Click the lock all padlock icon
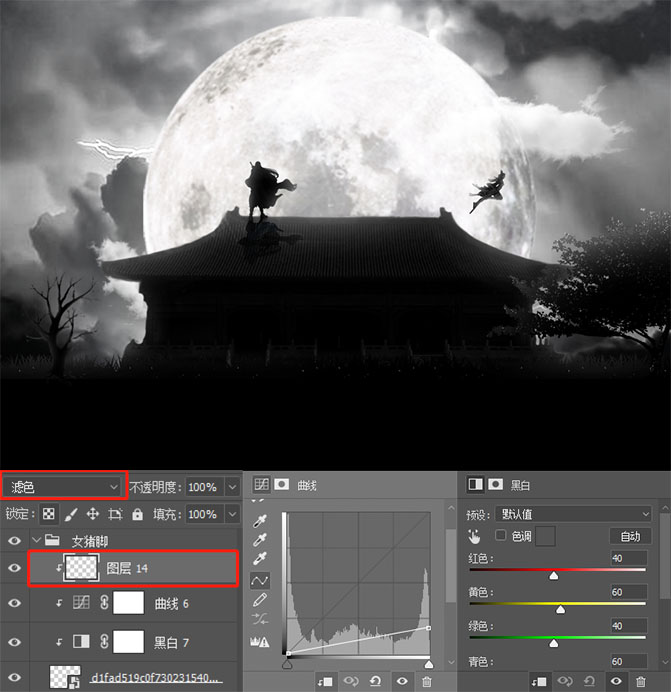 coord(138,514)
